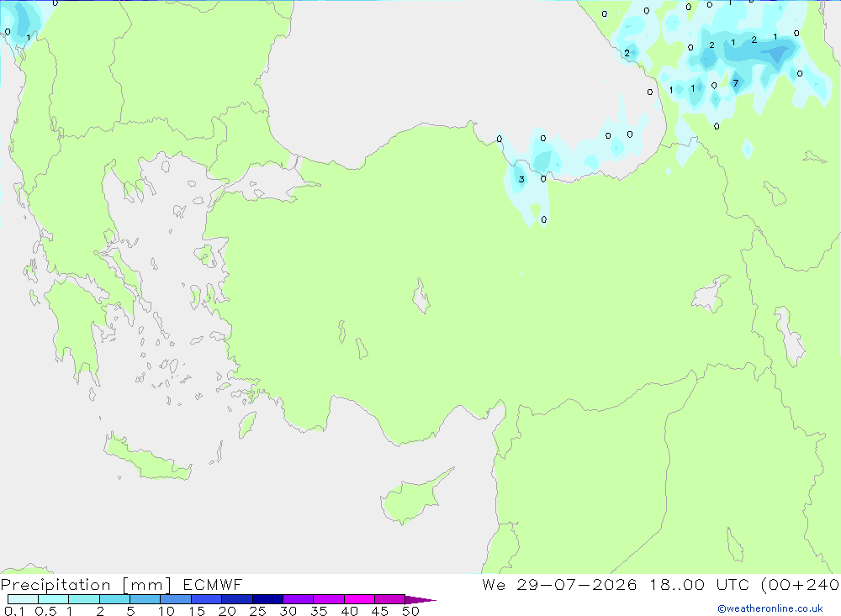Click the '[mm]' unit label
The height and width of the screenshot is (616, 841).
(147, 585)
